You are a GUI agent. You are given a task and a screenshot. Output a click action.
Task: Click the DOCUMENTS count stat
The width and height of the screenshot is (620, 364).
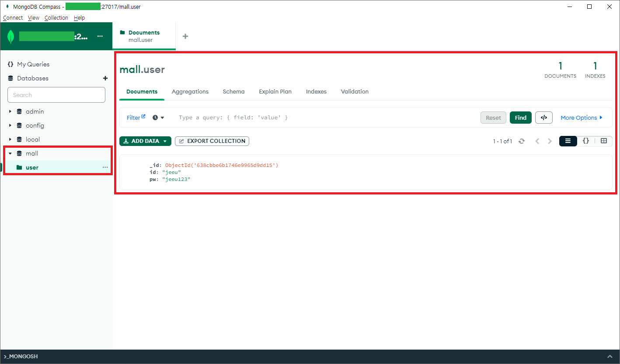[560, 70]
